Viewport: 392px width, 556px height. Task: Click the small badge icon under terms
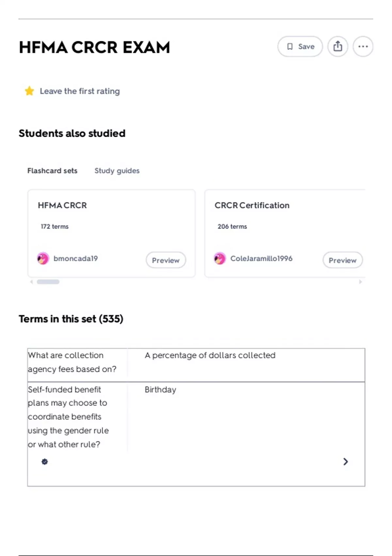[x=45, y=461]
